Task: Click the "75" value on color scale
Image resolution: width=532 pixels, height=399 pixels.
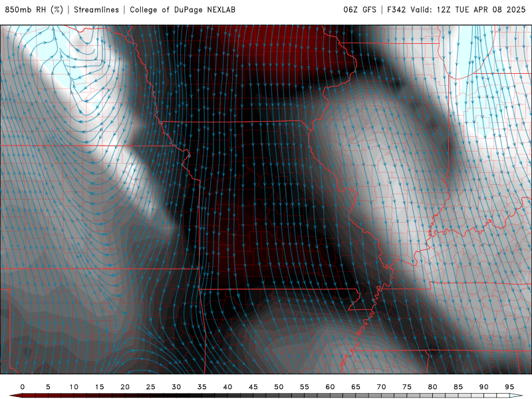Action: coord(407,387)
